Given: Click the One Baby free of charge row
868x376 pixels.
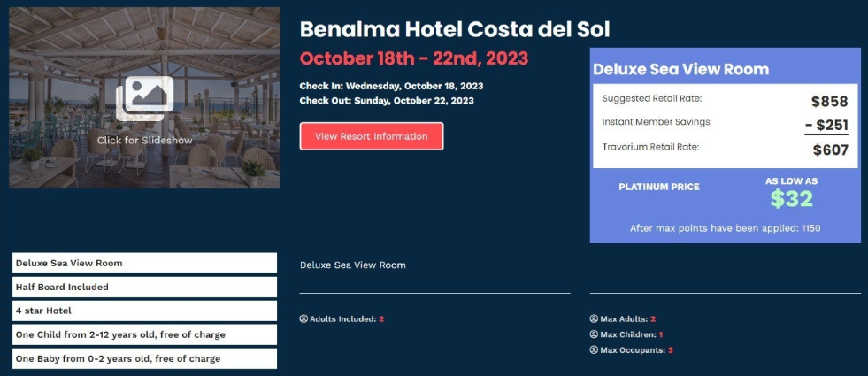Looking at the screenshot, I should coord(144,358).
